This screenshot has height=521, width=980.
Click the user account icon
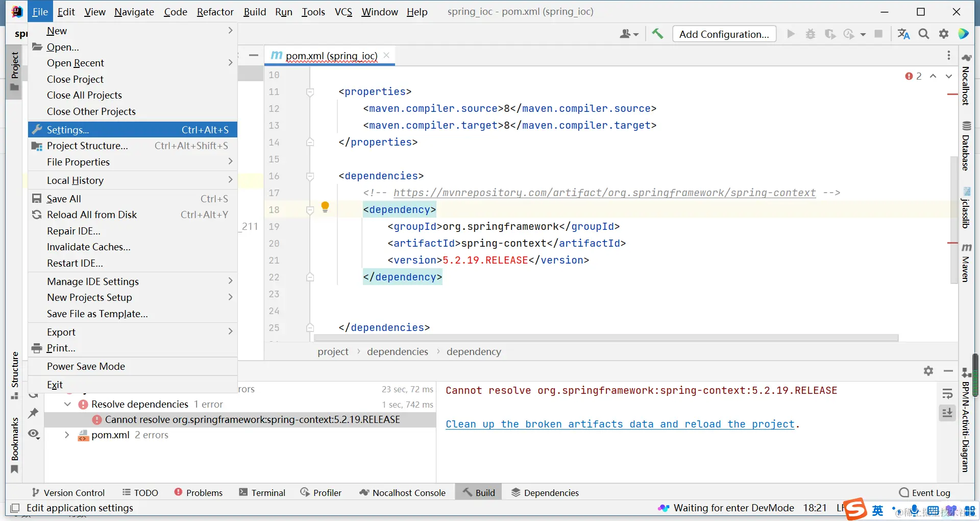[629, 34]
